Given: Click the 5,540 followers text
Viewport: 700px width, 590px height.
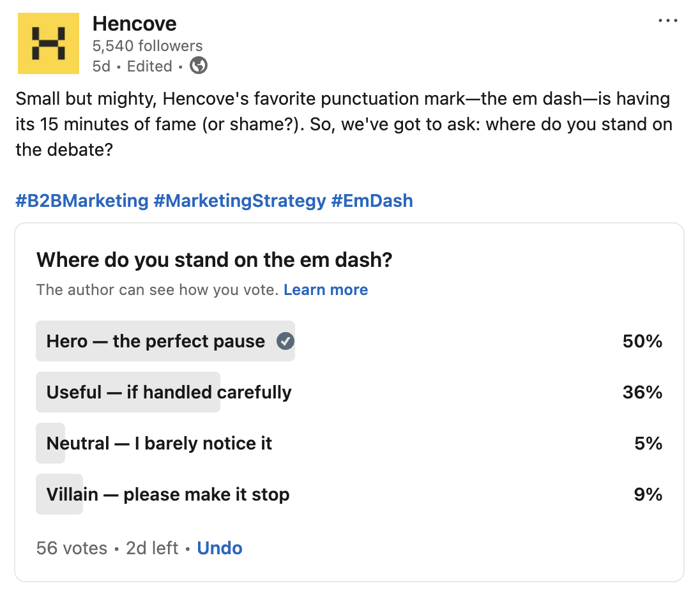Looking at the screenshot, I should (148, 45).
